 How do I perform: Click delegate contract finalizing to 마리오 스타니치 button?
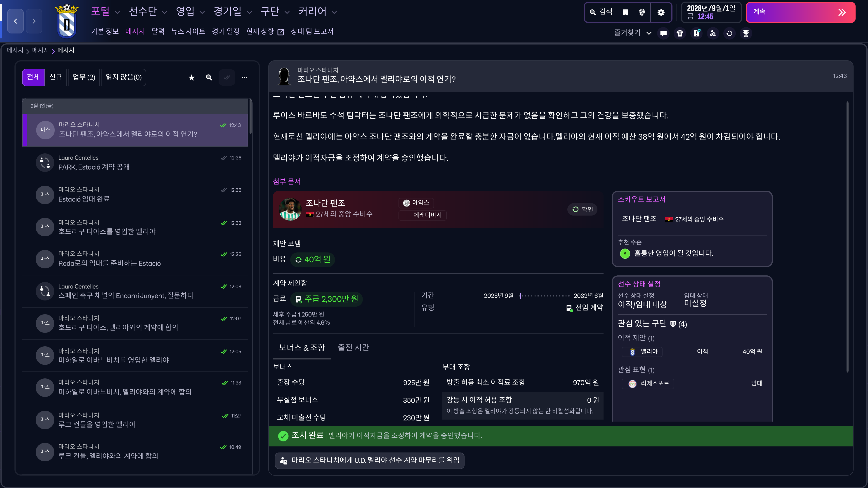point(370,460)
